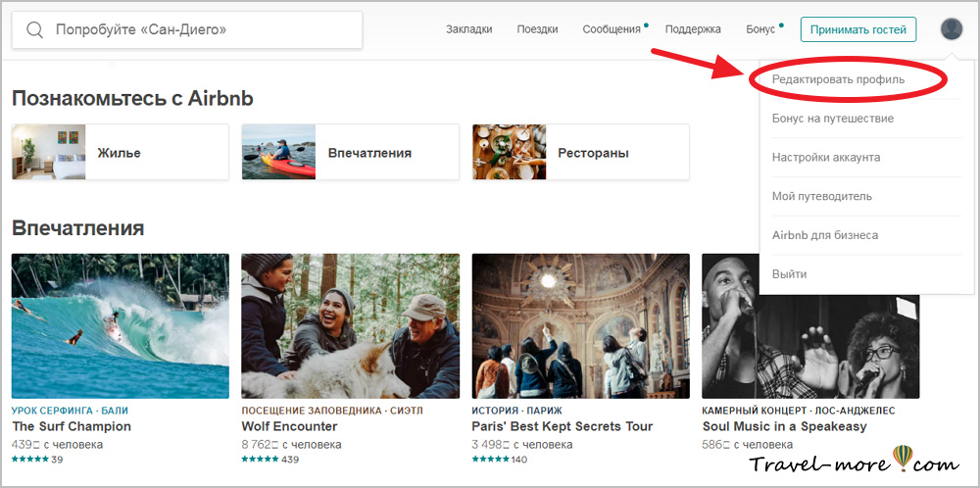Image resolution: width=980 pixels, height=488 pixels.
Task: Open the Жилье category card
Action: [x=120, y=152]
